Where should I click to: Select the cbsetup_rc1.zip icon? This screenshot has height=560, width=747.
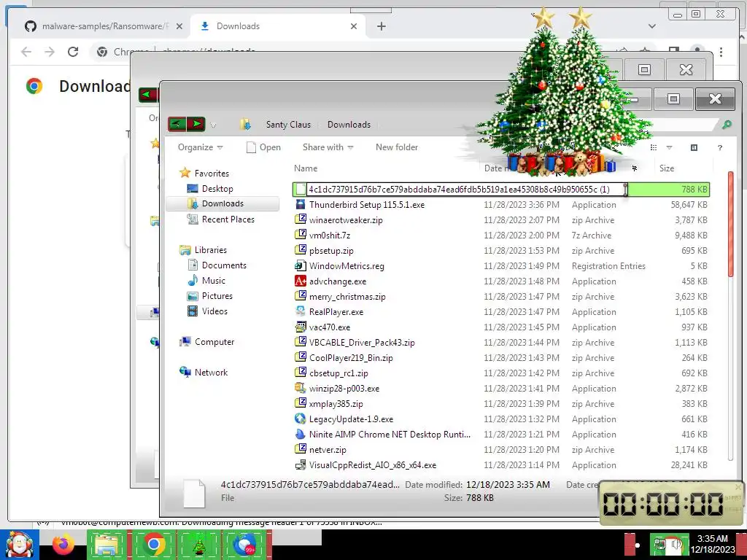[301, 373]
